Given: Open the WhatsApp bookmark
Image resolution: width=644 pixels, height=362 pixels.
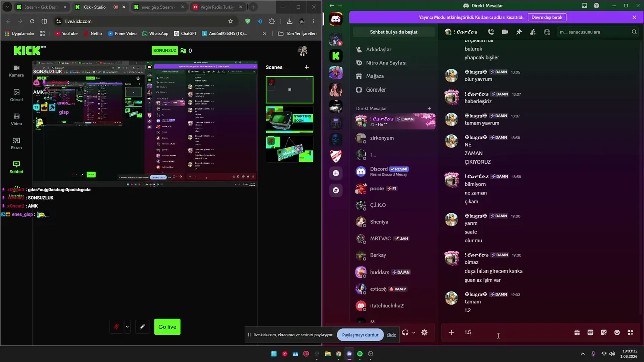Looking at the screenshot, I should point(155,34).
